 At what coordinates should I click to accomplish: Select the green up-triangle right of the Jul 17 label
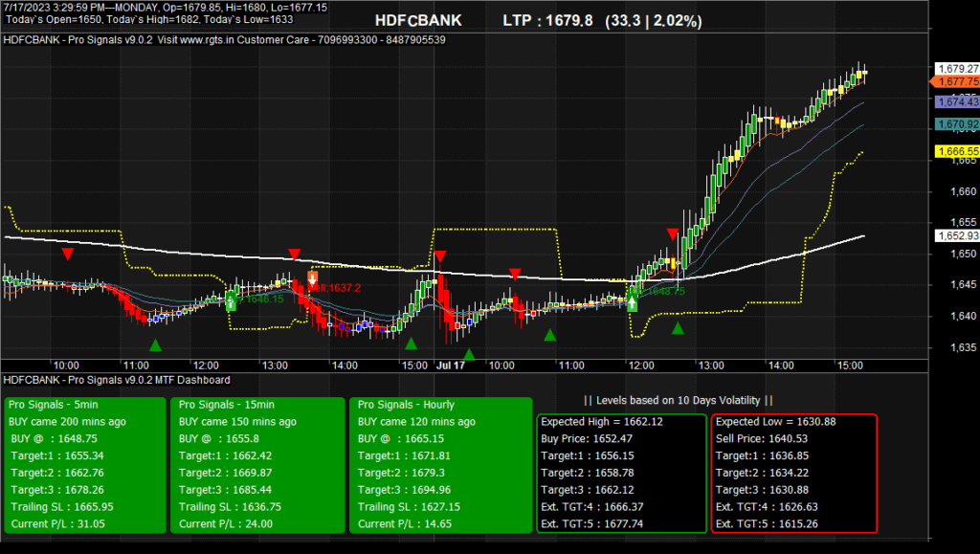click(x=469, y=355)
